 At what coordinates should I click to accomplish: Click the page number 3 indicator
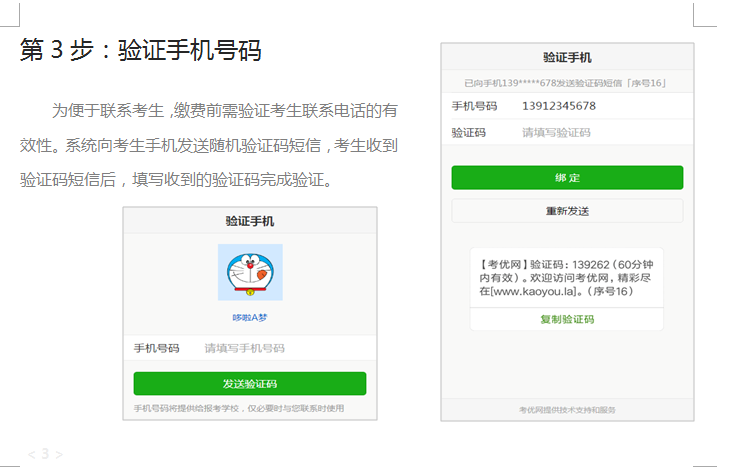(x=45, y=454)
